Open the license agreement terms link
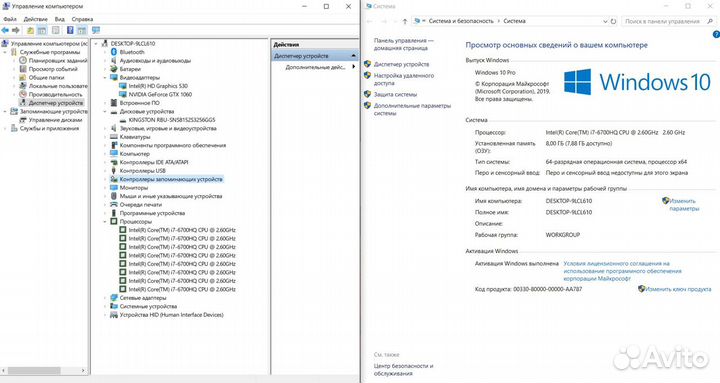The height and width of the screenshot is (383, 720). [x=622, y=271]
